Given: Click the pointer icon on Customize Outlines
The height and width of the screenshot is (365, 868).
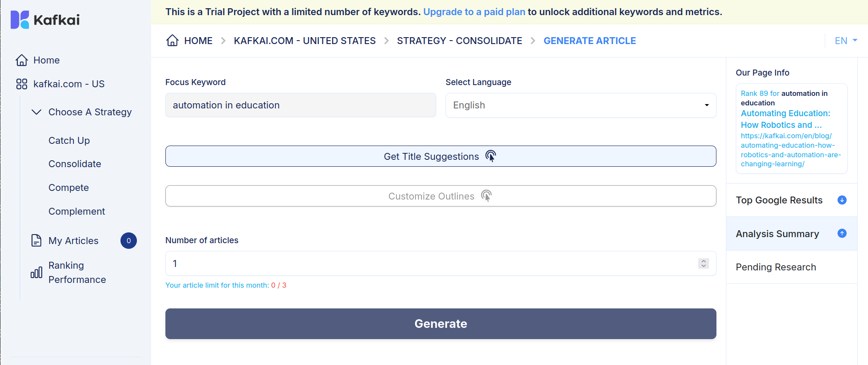Looking at the screenshot, I should click(486, 196).
